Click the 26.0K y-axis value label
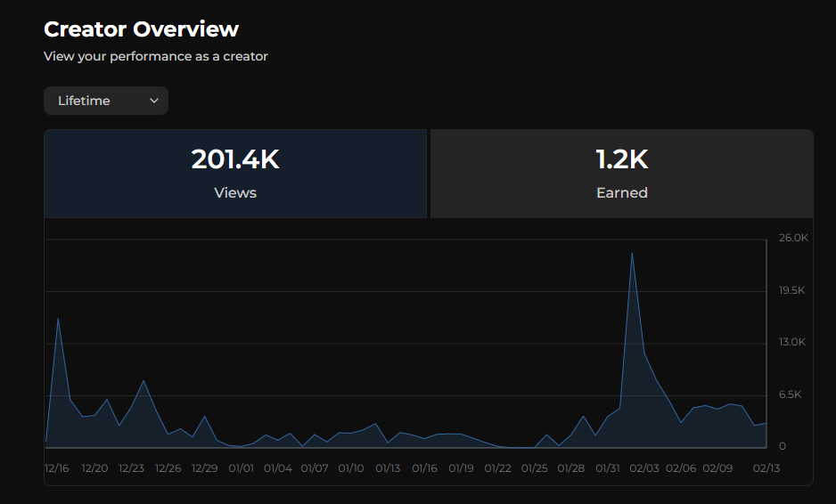836x504 pixels. point(793,239)
